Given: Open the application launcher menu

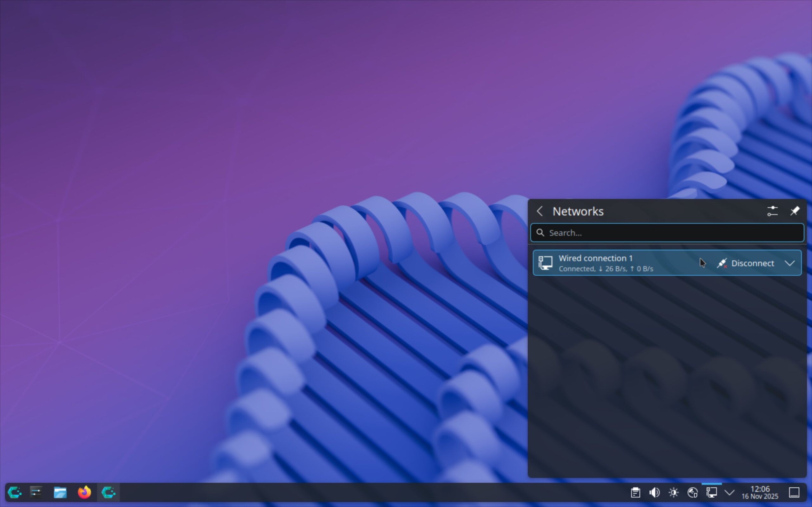Looking at the screenshot, I should pos(15,492).
